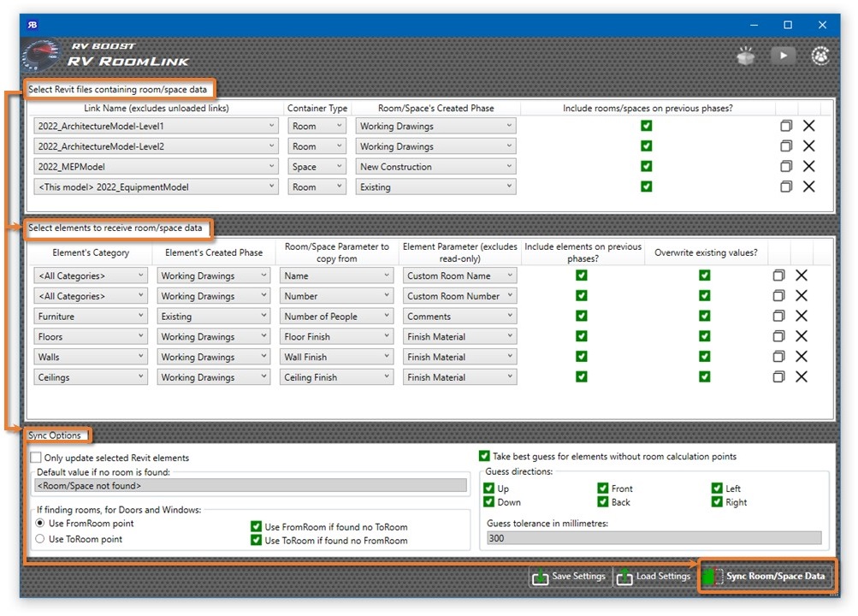The image size is (858, 616).
Task: Disable the Left guess direction
Action: tap(717, 488)
